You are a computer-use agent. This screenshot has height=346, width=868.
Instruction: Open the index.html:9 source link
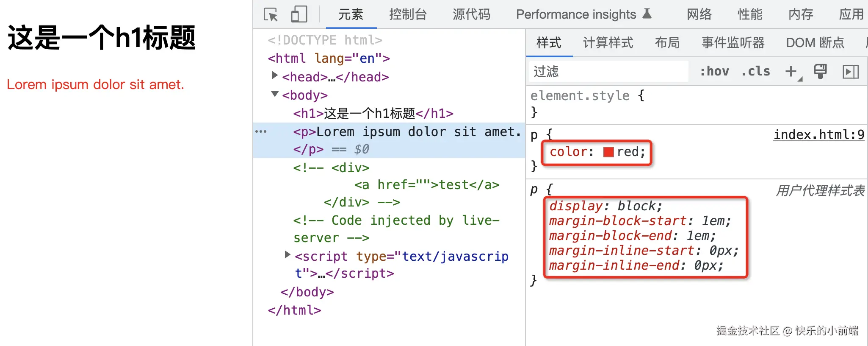point(819,135)
